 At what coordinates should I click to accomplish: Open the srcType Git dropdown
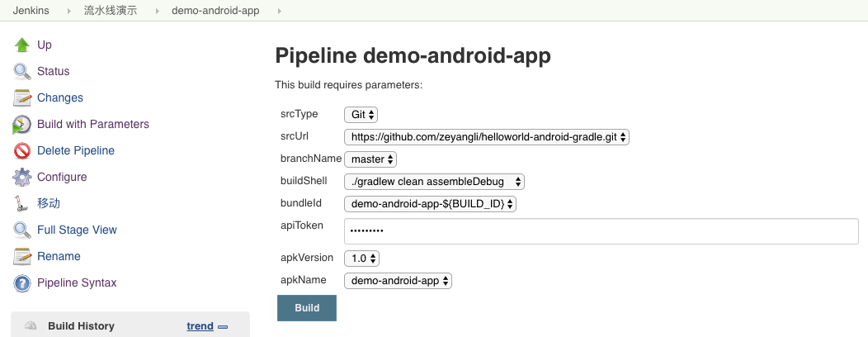[x=361, y=115]
